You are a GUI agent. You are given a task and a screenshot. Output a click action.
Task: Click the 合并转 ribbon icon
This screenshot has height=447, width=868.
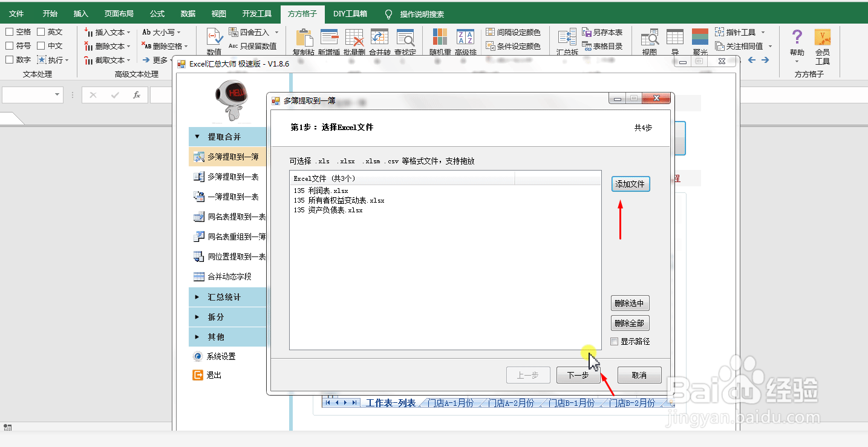[x=379, y=38]
